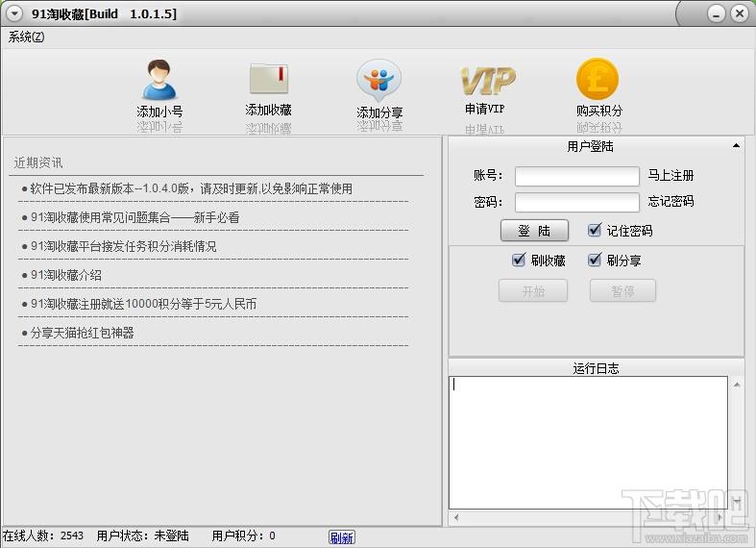Uncheck the 刷收藏 checkbox
Screen dimensions: 756x548
pyautogui.click(x=519, y=260)
